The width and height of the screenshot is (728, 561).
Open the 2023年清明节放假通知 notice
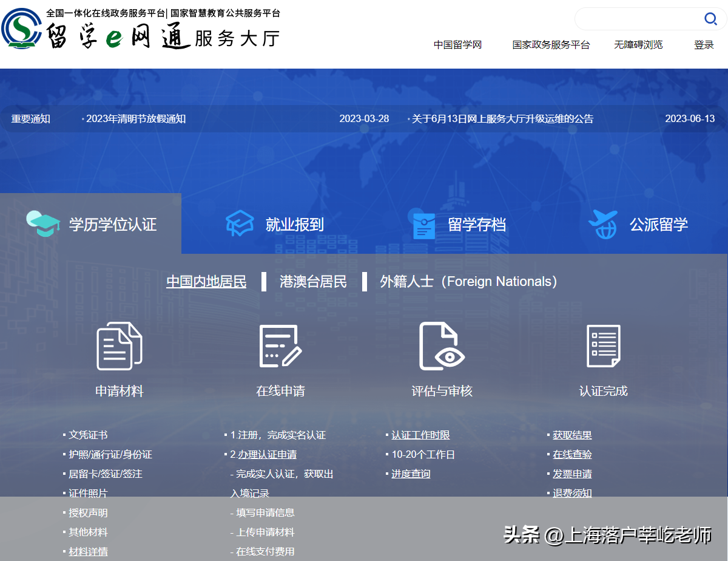(x=136, y=118)
